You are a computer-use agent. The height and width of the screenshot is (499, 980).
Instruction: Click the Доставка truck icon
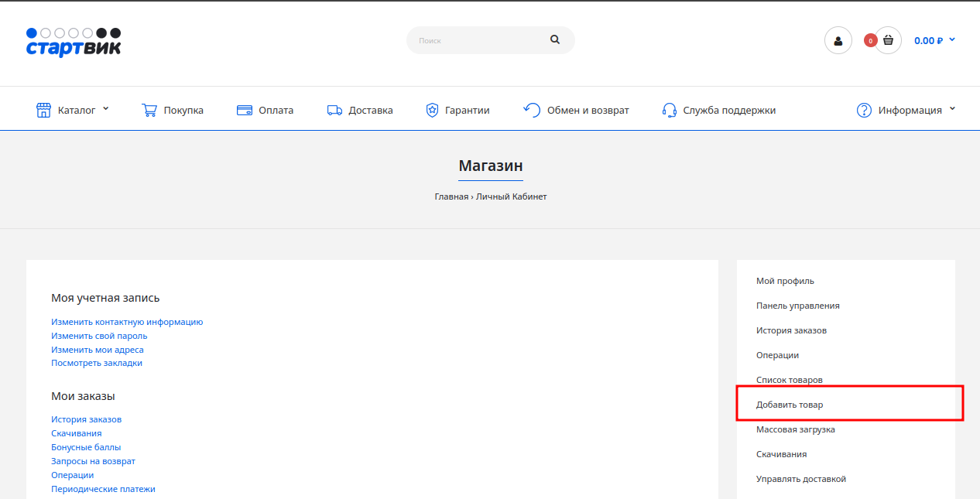coord(334,110)
